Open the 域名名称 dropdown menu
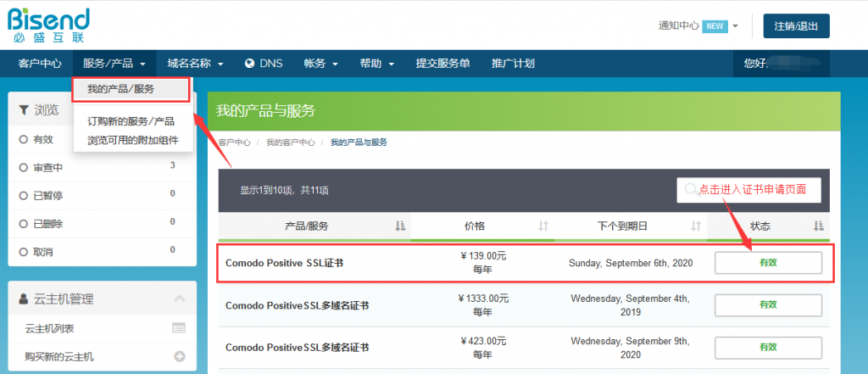Image resolution: width=868 pixels, height=374 pixels. coord(196,64)
